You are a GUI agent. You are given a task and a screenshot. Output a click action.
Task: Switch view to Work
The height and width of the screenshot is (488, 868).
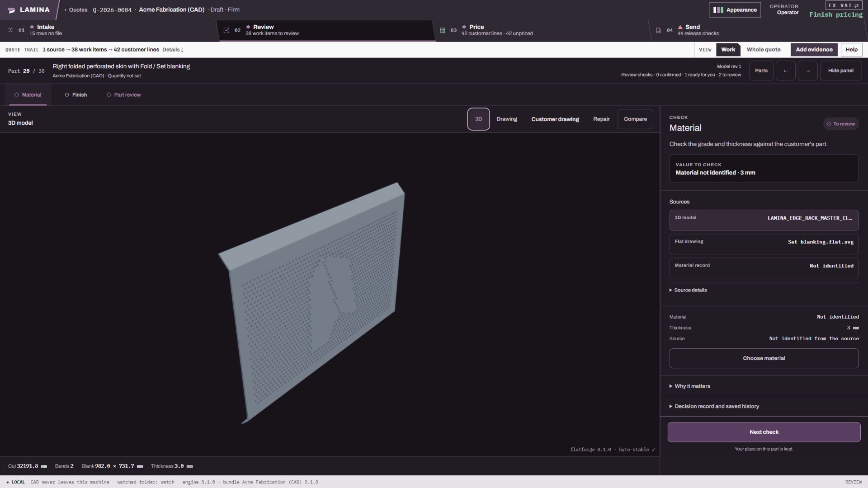728,50
